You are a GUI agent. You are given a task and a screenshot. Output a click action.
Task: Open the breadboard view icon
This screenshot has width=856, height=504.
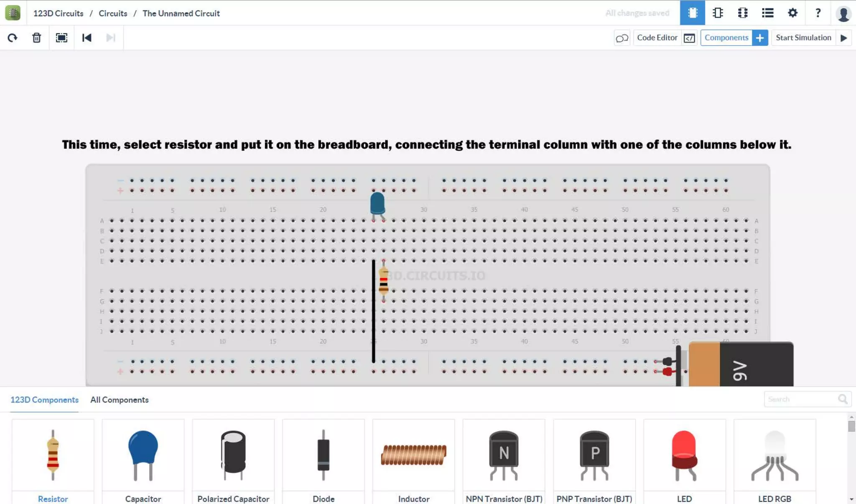[x=692, y=13]
